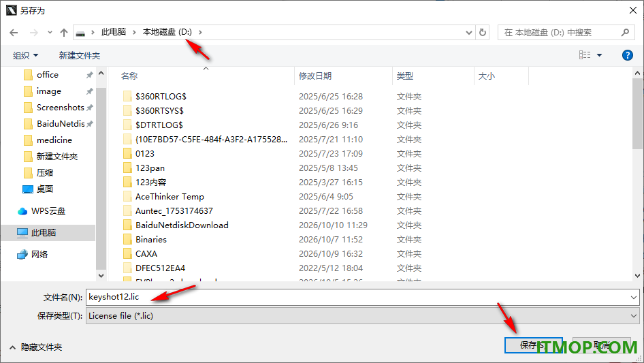Go forward with the right arrow
Image resolution: width=644 pixels, height=363 pixels.
pyautogui.click(x=33, y=33)
